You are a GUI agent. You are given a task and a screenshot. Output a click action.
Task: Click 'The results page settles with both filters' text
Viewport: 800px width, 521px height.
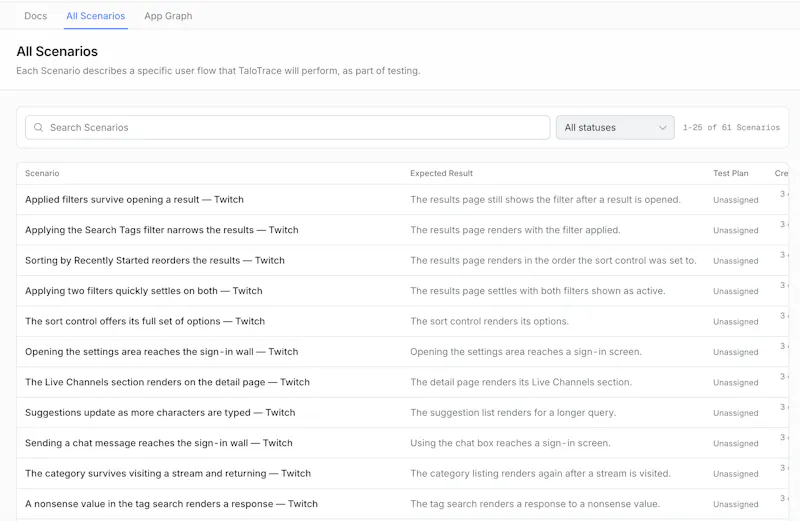(538, 291)
